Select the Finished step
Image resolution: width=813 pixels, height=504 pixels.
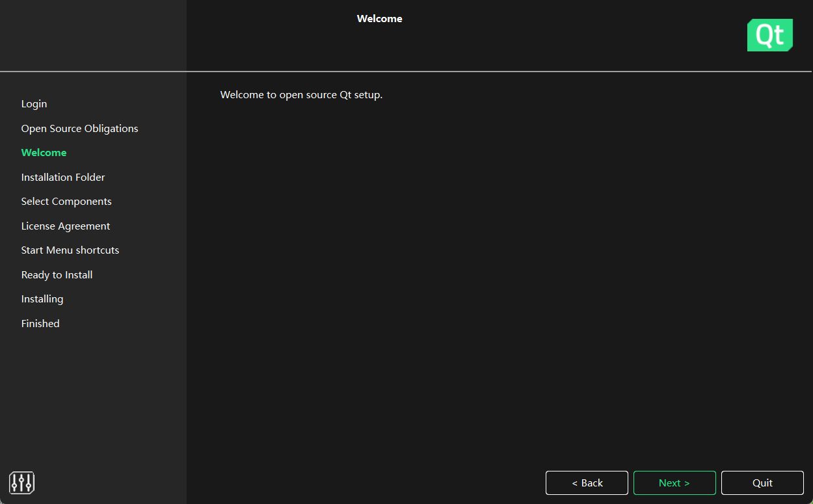(x=40, y=324)
